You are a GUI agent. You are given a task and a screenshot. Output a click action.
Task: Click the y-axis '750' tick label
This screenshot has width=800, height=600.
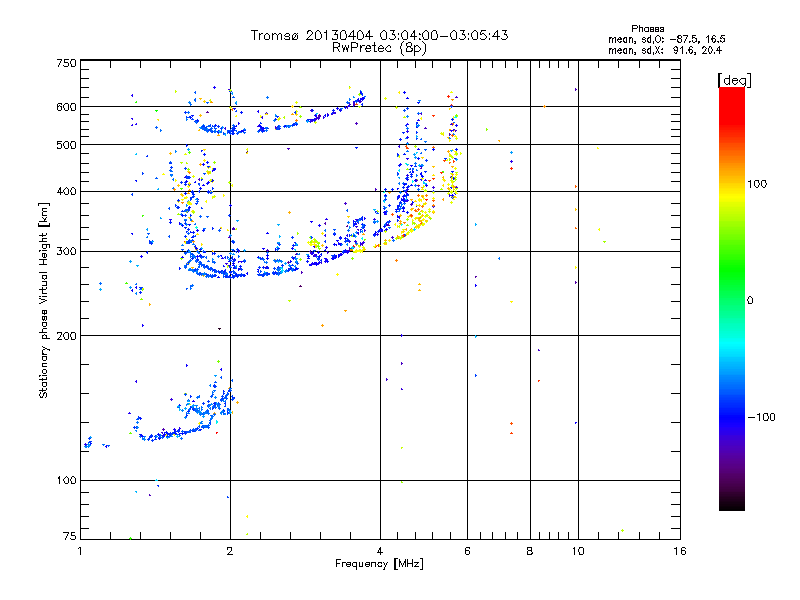pos(66,63)
